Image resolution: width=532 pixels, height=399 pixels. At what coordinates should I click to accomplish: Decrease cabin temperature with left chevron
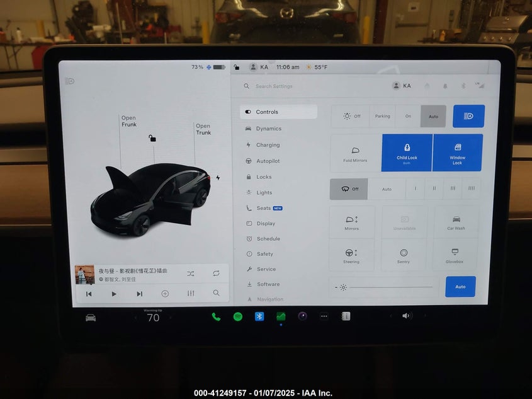coord(135,318)
